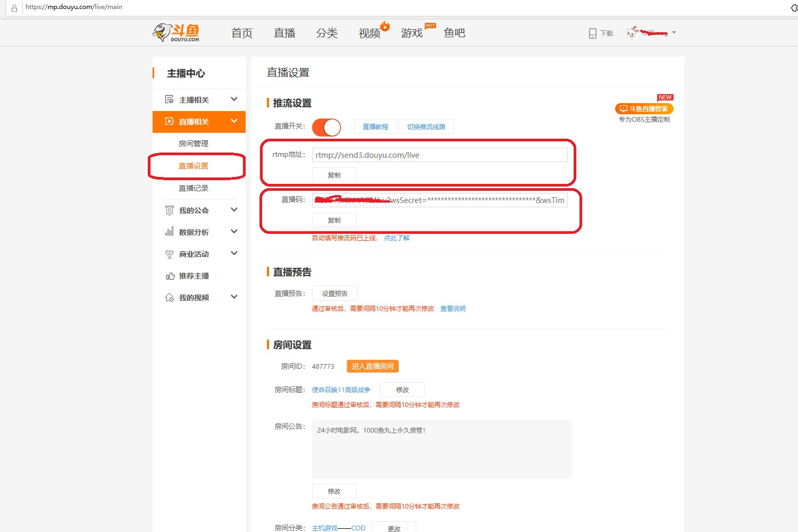Click 修改 below room announcement

[x=334, y=491]
